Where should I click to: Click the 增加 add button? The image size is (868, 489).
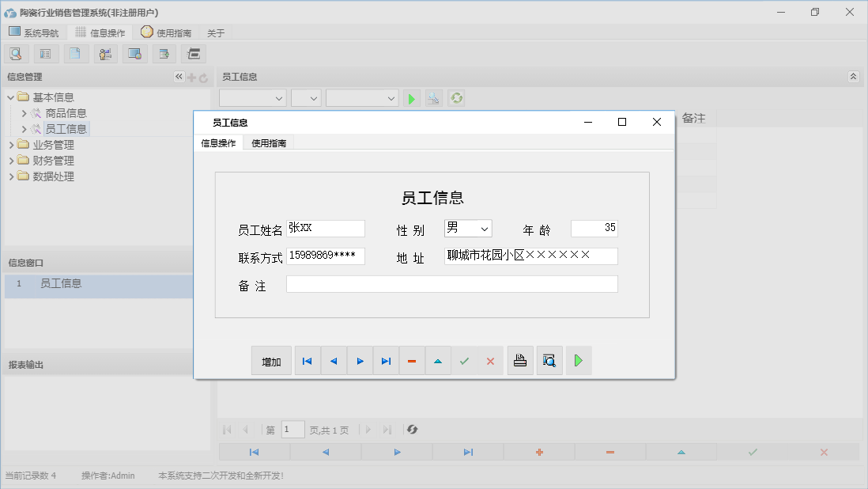(x=271, y=360)
